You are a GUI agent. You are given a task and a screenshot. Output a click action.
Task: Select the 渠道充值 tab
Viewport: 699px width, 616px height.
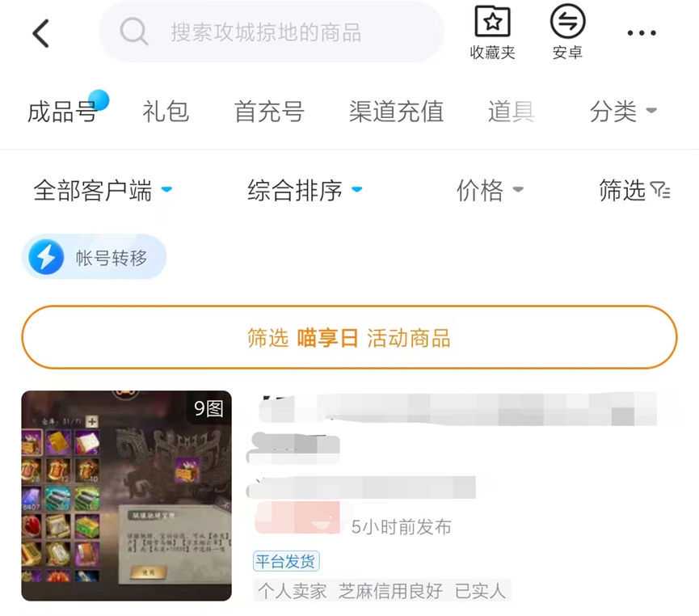point(396,112)
